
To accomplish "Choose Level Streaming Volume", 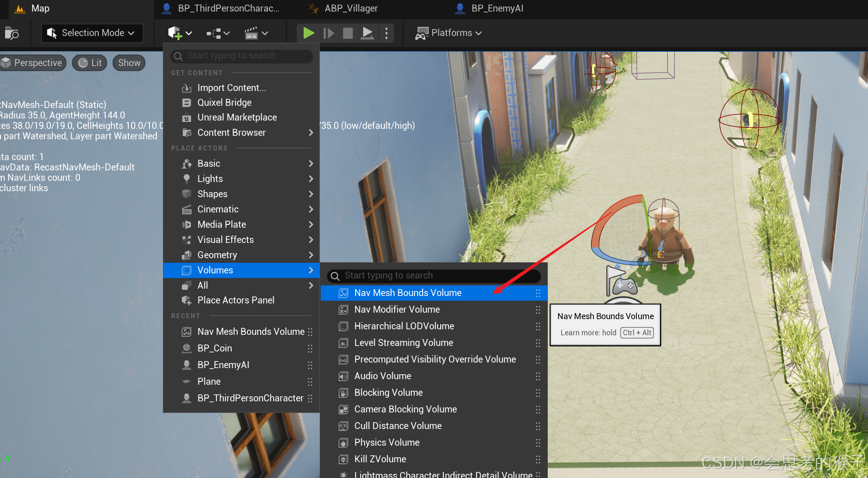I will 434,343.
